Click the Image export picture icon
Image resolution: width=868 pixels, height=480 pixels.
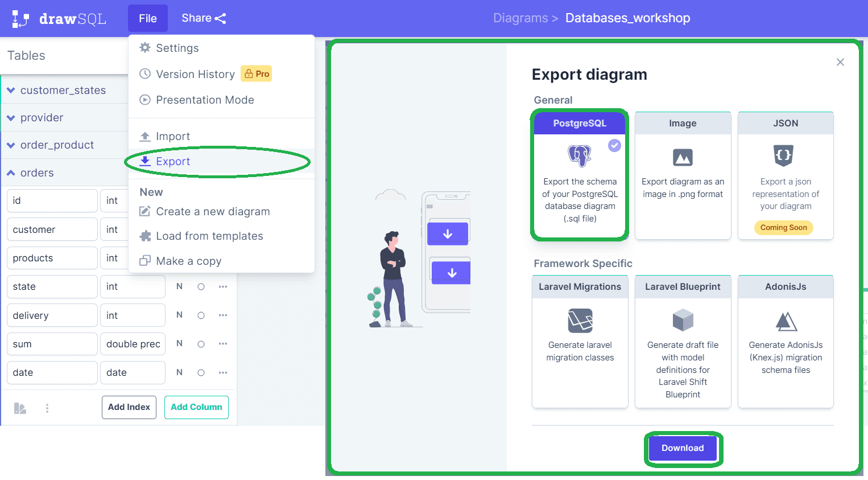tap(683, 157)
